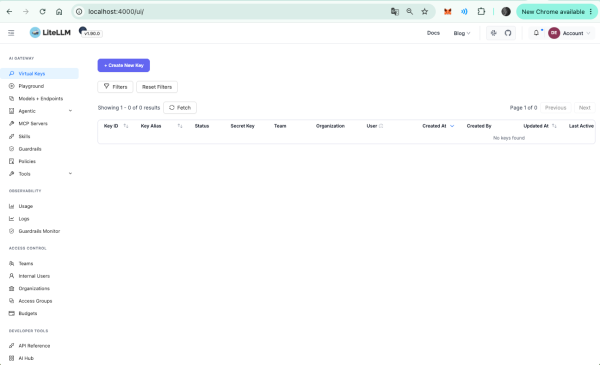Open the GitHub icon link in the header
The width and height of the screenshot is (600, 365).
pyautogui.click(x=508, y=33)
